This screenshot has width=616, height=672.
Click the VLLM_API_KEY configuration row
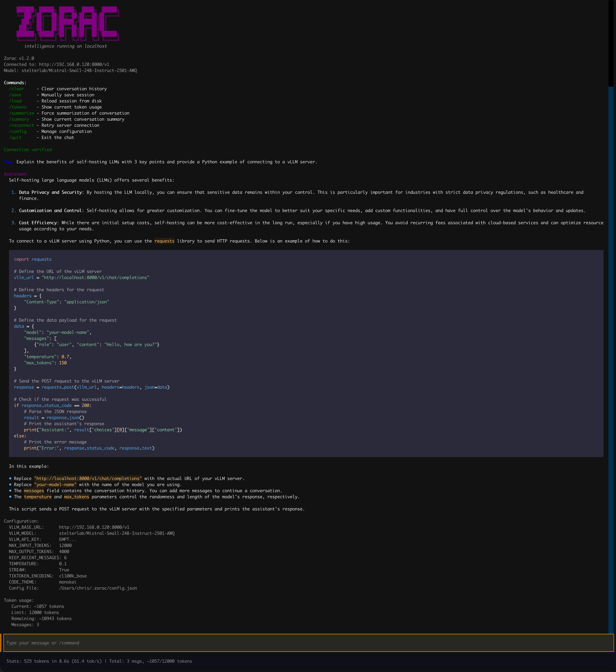coord(43,539)
